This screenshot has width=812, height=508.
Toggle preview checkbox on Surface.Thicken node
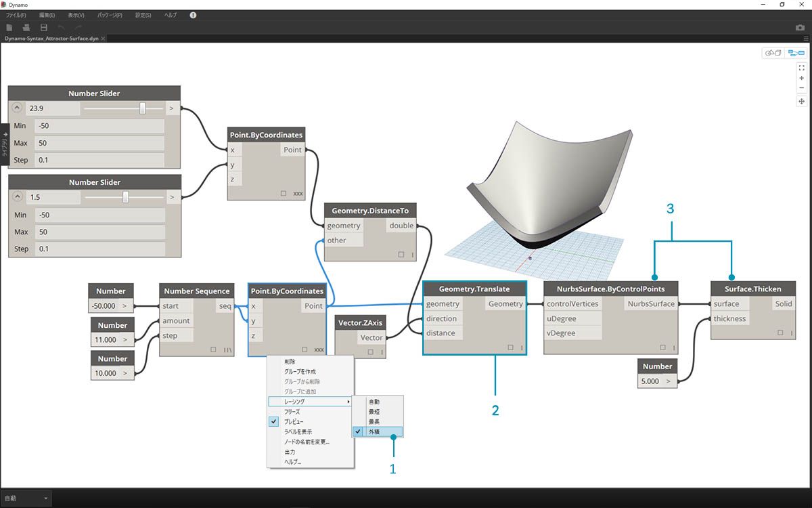(x=782, y=333)
